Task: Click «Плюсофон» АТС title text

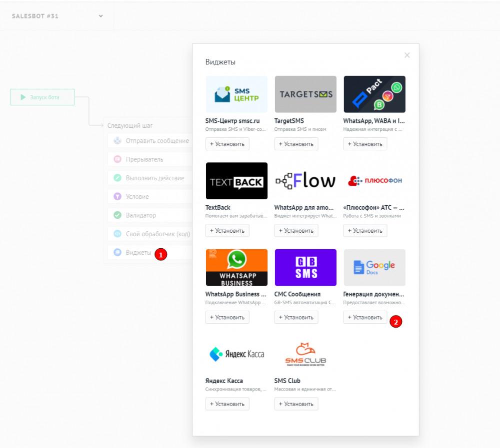Action: (x=373, y=207)
